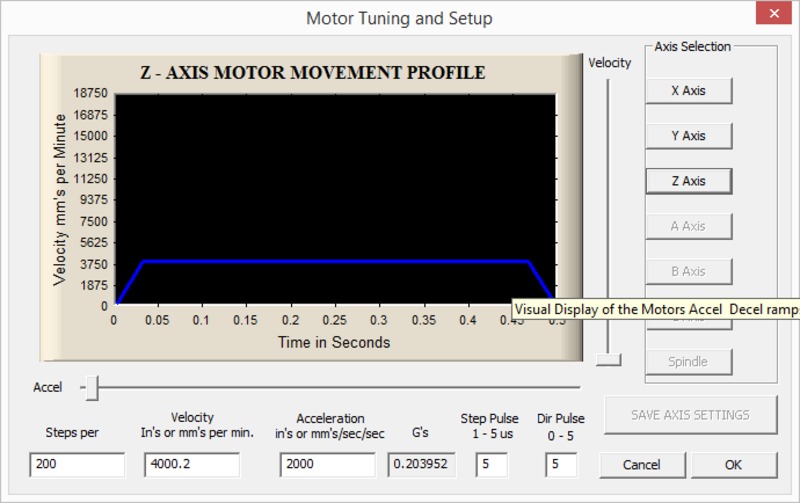800x503 pixels.
Task: Click the Z Axis button
Action: (x=688, y=181)
